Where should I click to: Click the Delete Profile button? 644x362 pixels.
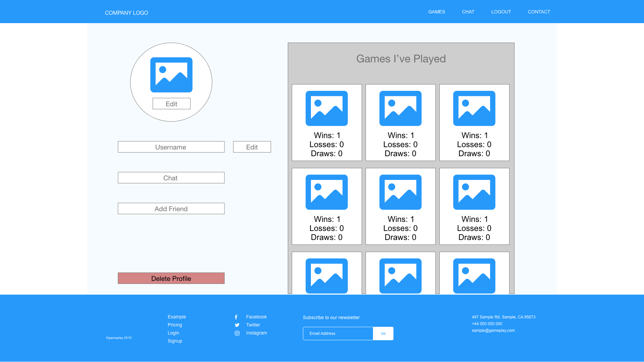171,278
